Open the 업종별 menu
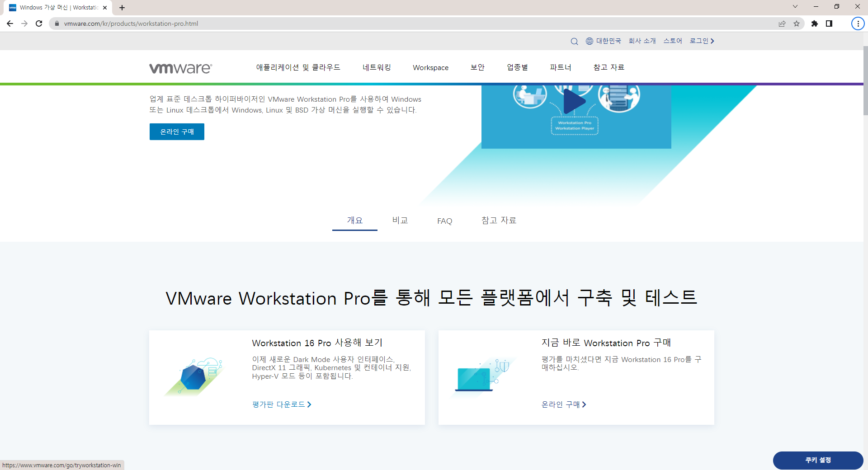 tap(517, 67)
